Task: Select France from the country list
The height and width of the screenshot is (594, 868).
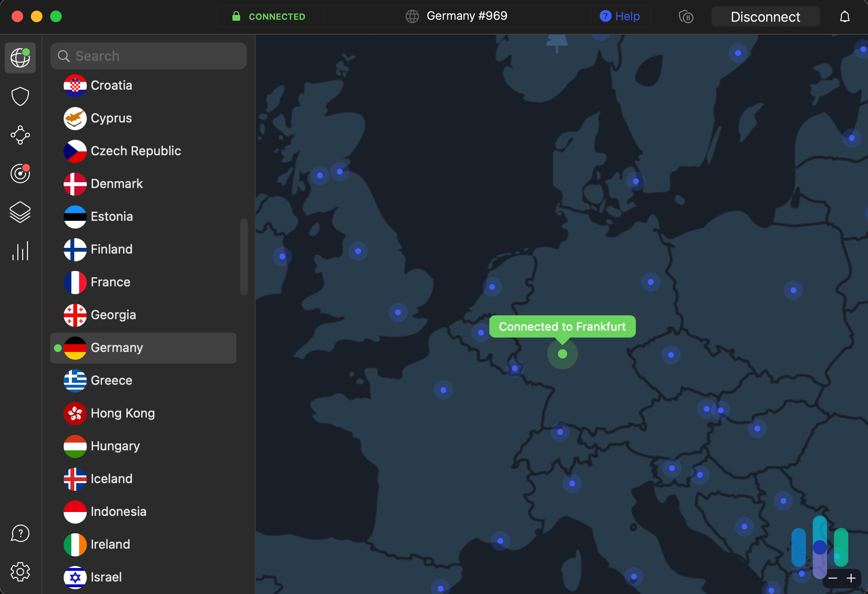Action: tap(110, 282)
